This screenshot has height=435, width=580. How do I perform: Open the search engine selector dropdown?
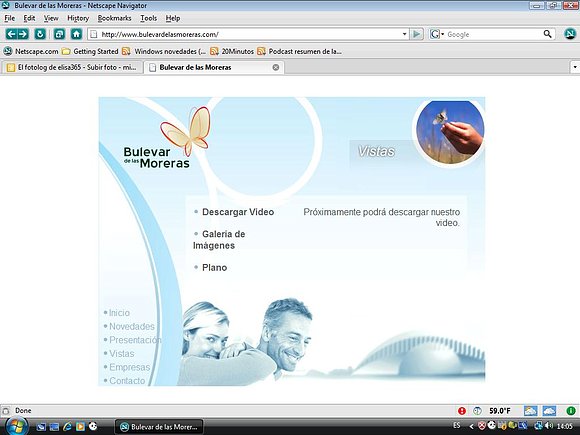436,34
